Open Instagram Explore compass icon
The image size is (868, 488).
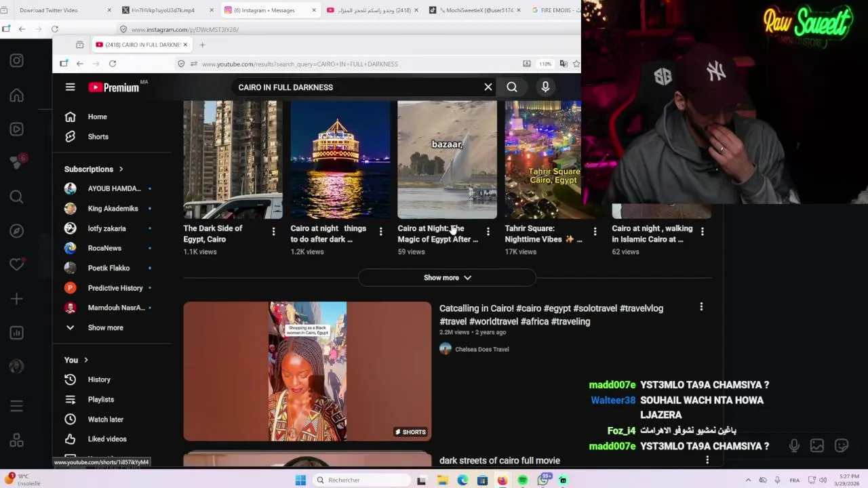17,230
